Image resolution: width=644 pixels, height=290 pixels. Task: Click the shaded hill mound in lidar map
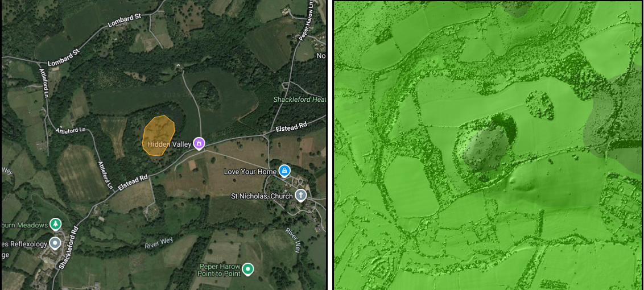coord(483,149)
